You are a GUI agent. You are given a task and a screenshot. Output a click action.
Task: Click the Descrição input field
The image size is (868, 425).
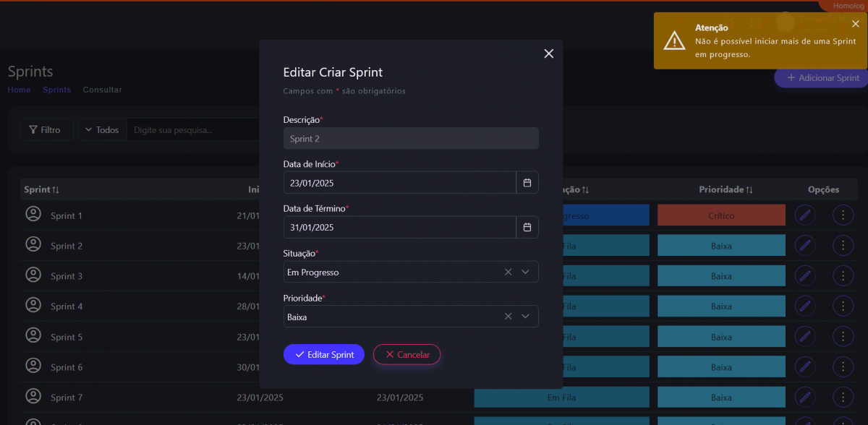pos(410,138)
